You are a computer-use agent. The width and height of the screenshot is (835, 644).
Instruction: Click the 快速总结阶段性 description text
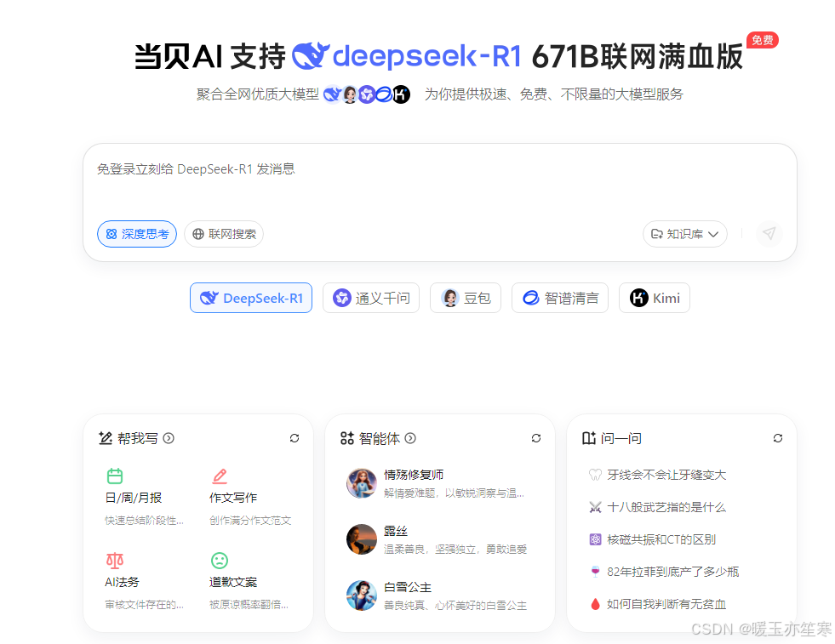click(144, 521)
